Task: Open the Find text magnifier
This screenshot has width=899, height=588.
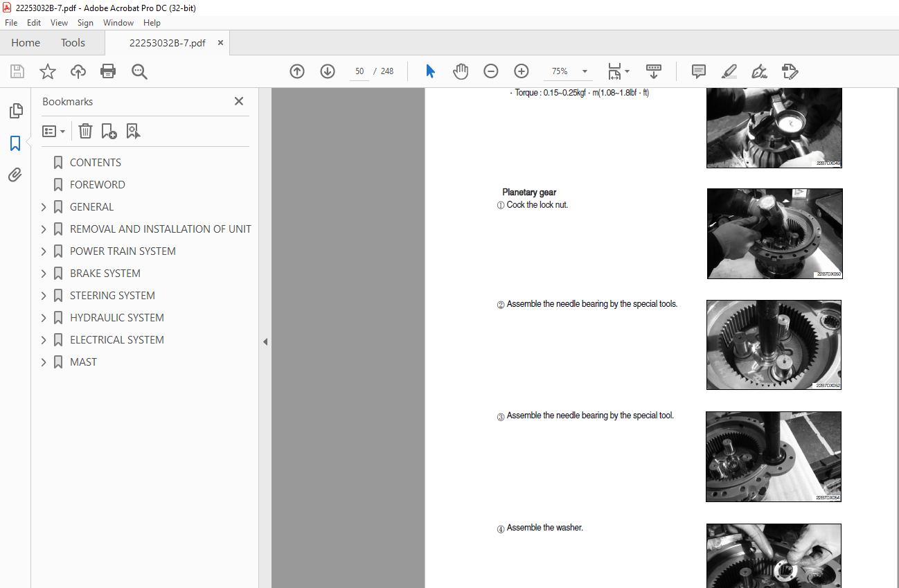Action: coord(139,71)
